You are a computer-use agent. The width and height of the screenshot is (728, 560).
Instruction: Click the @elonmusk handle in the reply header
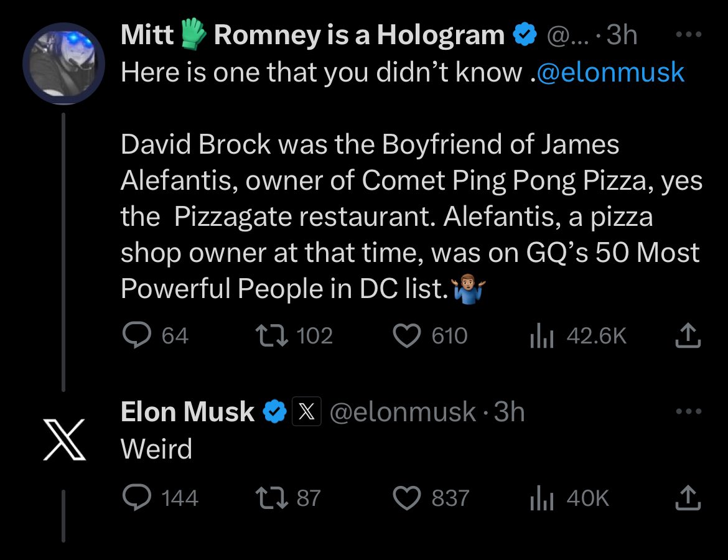click(x=402, y=412)
